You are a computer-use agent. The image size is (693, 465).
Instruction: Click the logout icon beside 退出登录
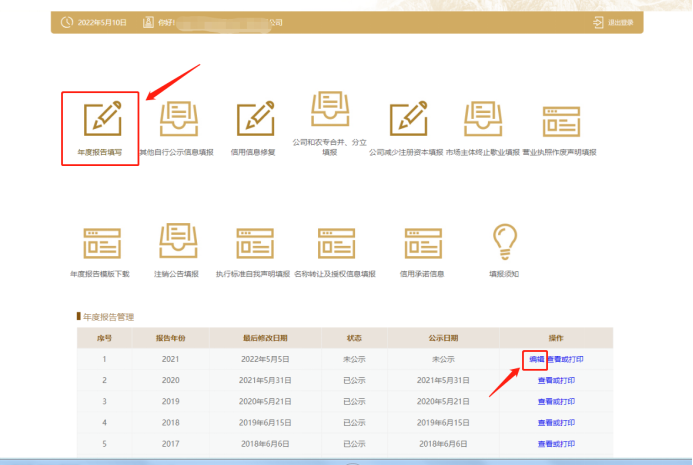click(598, 22)
